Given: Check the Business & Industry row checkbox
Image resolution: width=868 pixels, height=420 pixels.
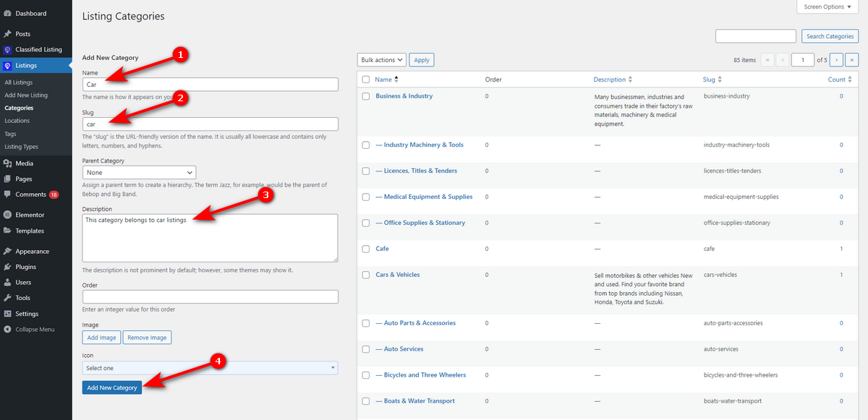Looking at the screenshot, I should pos(366,96).
